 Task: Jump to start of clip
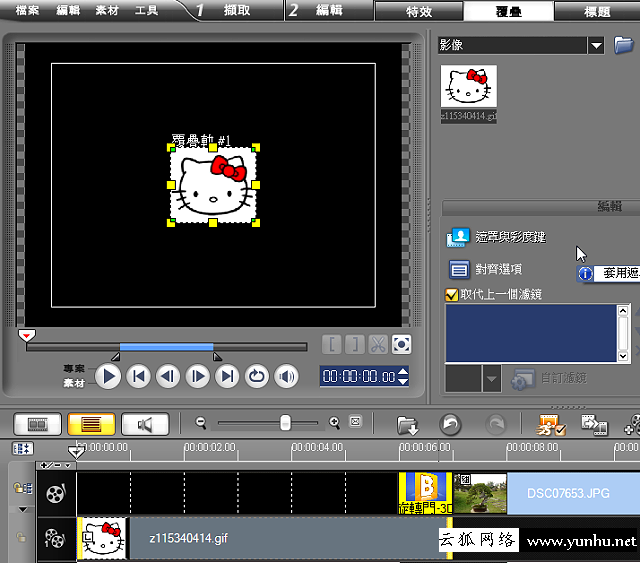138,376
